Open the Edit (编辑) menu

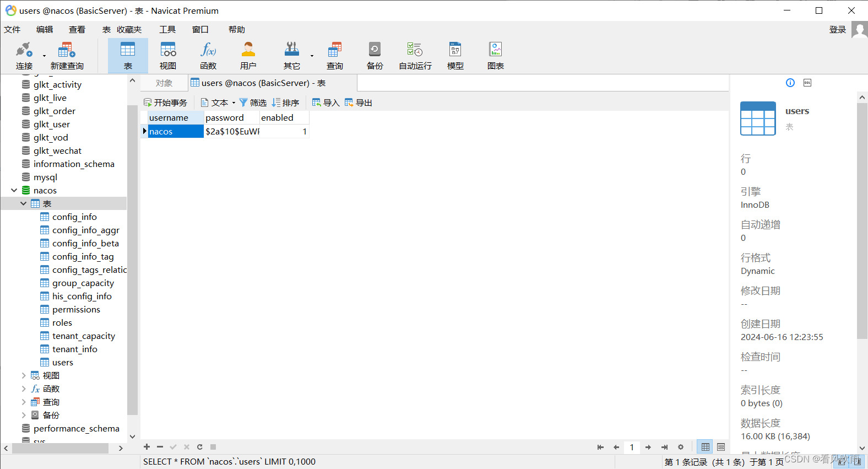[x=45, y=29]
